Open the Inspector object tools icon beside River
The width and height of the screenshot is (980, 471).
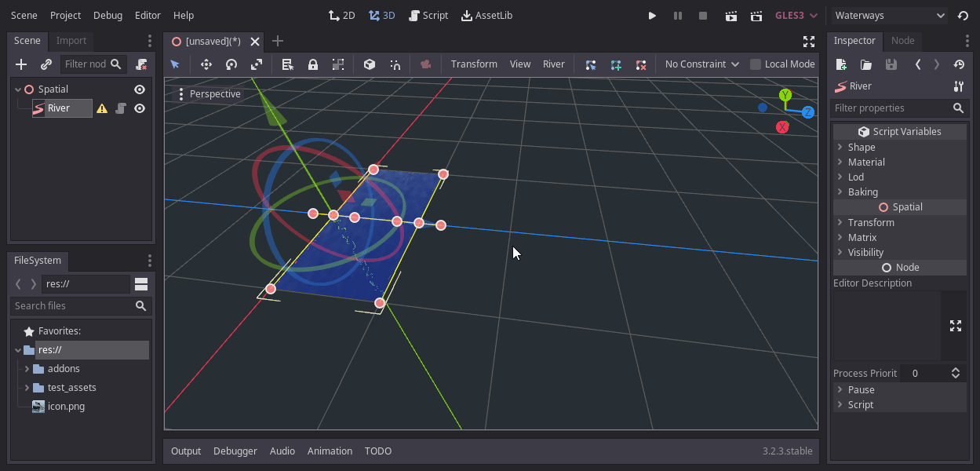click(x=958, y=86)
